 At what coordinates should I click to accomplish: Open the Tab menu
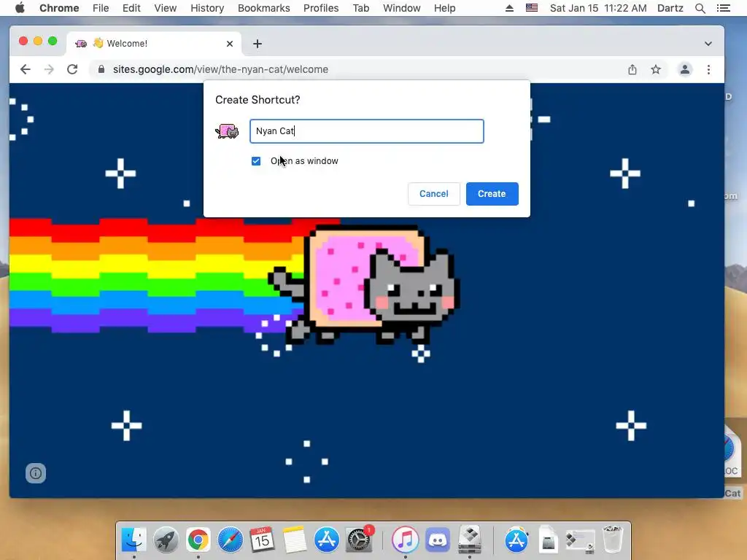pos(361,8)
